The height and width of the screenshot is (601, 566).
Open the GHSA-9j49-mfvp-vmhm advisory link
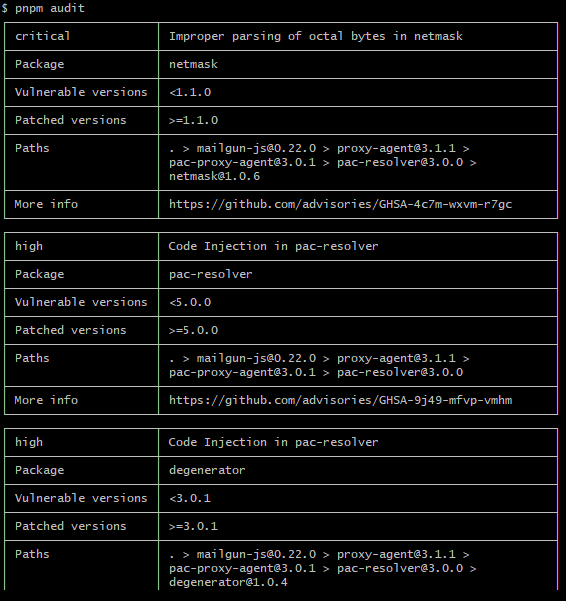pyautogui.click(x=340, y=400)
